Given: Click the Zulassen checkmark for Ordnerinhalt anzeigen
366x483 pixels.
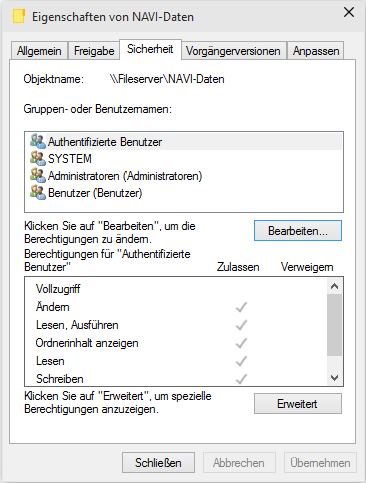Looking at the screenshot, I should [241, 343].
